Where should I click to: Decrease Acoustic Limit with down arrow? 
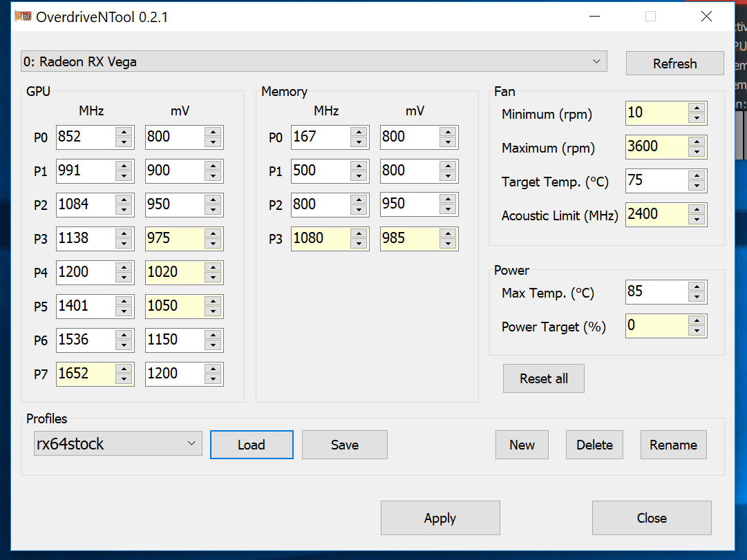[x=697, y=220]
